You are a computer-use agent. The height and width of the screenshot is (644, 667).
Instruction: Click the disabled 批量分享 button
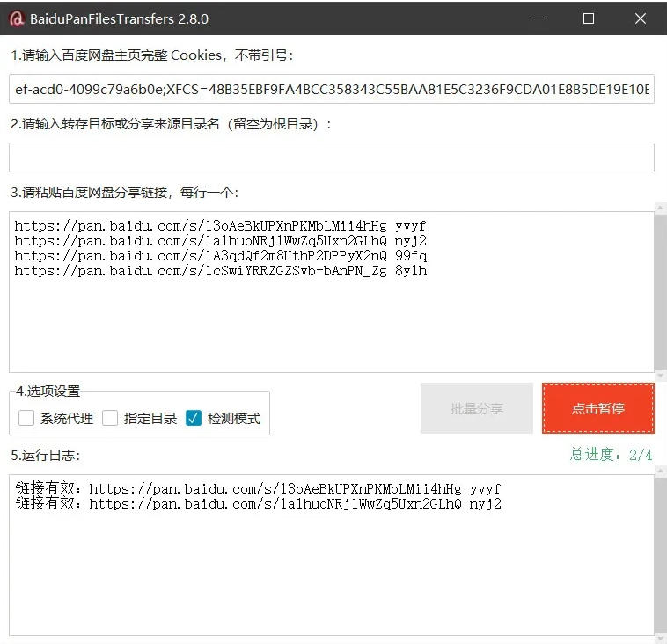[476, 408]
